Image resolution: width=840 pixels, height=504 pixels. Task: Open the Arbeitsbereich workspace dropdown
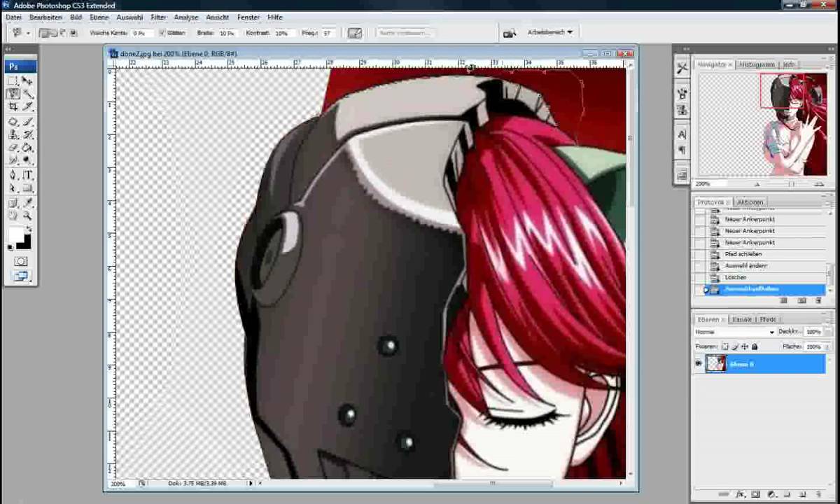tap(549, 32)
